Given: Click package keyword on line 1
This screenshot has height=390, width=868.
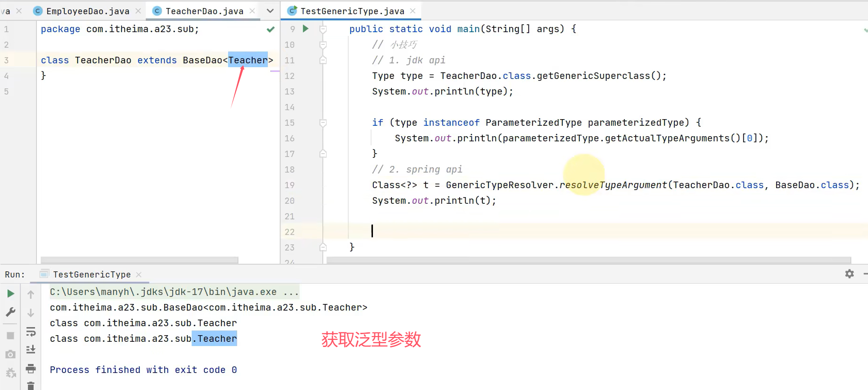Looking at the screenshot, I should (x=61, y=29).
